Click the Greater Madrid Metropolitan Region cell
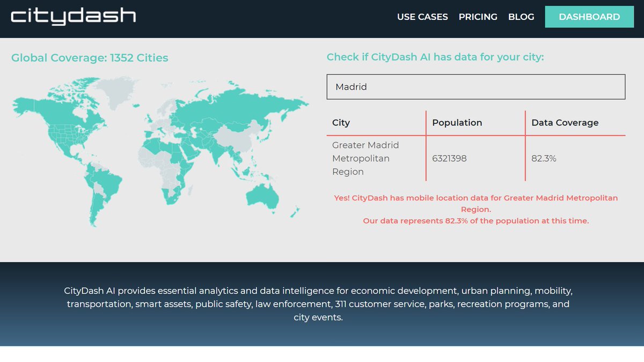644x362 pixels. tap(376, 158)
